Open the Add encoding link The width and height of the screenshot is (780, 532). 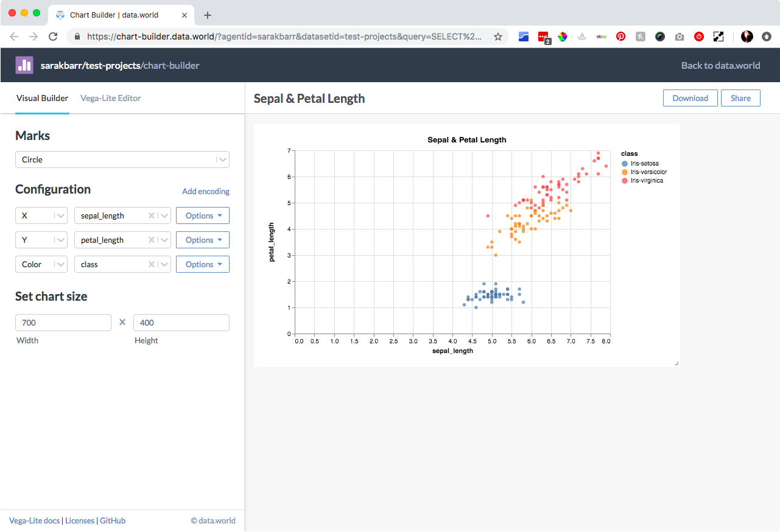[x=205, y=191]
